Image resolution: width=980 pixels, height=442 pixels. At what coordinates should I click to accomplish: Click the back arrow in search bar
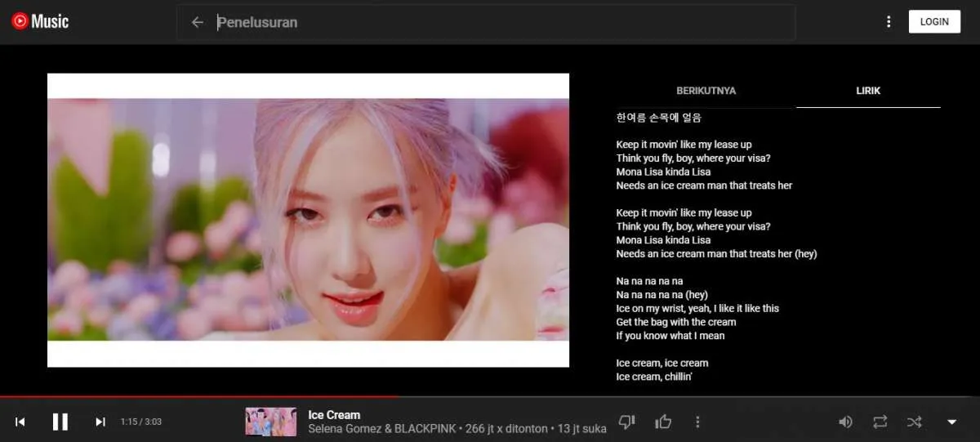[197, 23]
